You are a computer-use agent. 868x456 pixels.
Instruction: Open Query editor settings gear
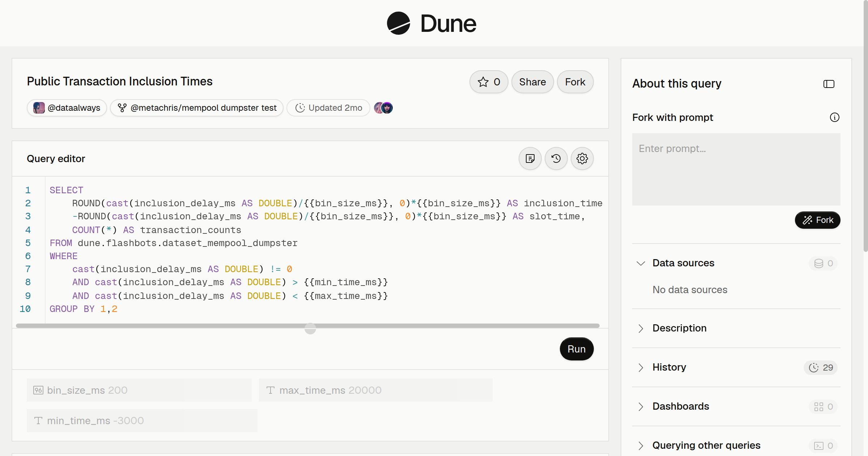(582, 159)
